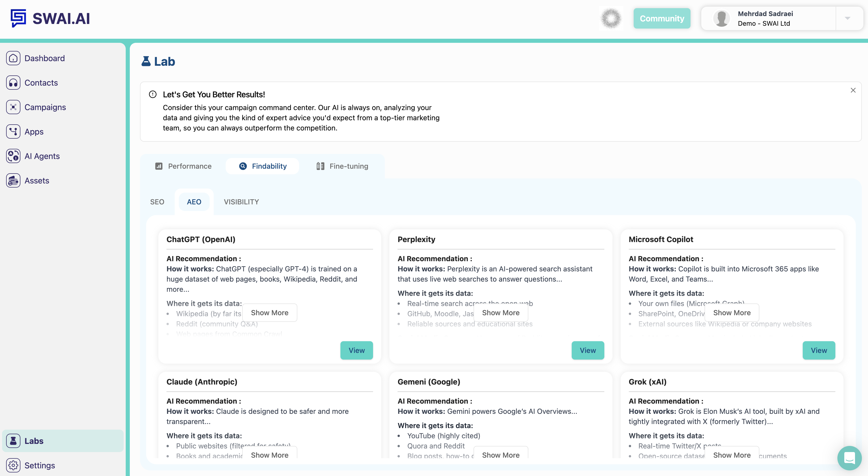Open the VISIBILITY sub-tab
The height and width of the screenshot is (476, 868).
pyautogui.click(x=241, y=202)
